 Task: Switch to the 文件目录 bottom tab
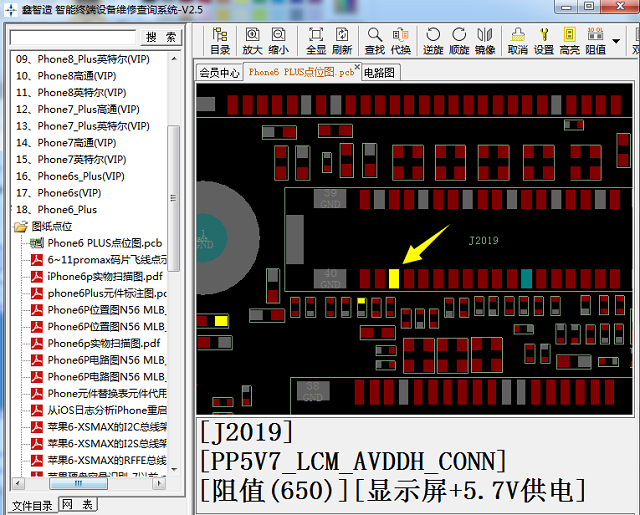point(32,506)
